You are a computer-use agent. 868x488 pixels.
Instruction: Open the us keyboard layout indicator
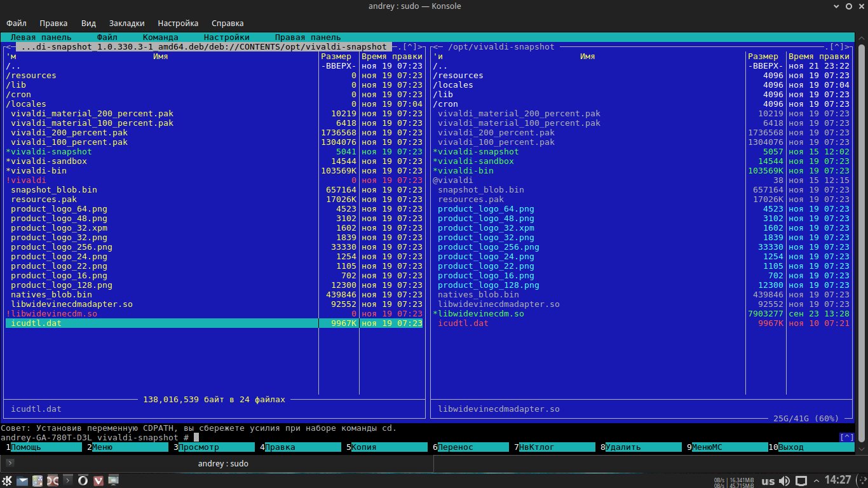pyautogui.click(x=768, y=480)
